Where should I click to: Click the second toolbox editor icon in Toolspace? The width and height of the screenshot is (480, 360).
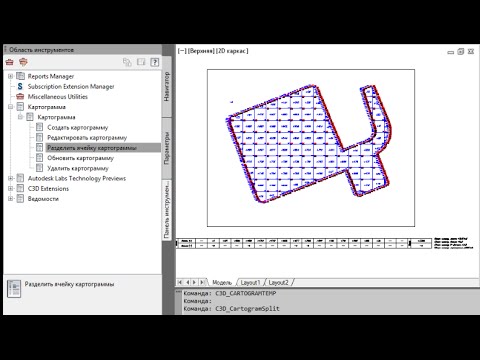click(23, 62)
